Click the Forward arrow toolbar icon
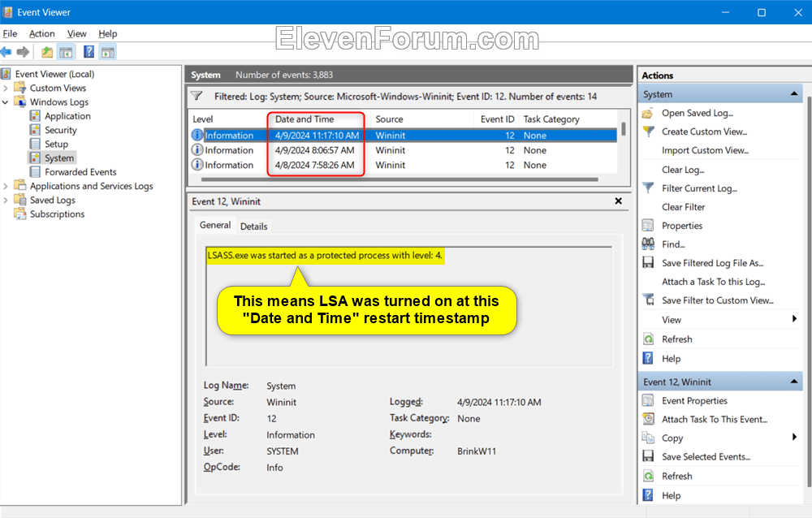 tap(23, 52)
